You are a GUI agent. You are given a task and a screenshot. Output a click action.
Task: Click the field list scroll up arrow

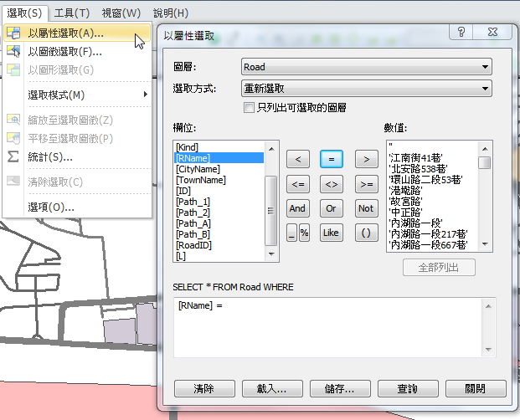click(271, 149)
